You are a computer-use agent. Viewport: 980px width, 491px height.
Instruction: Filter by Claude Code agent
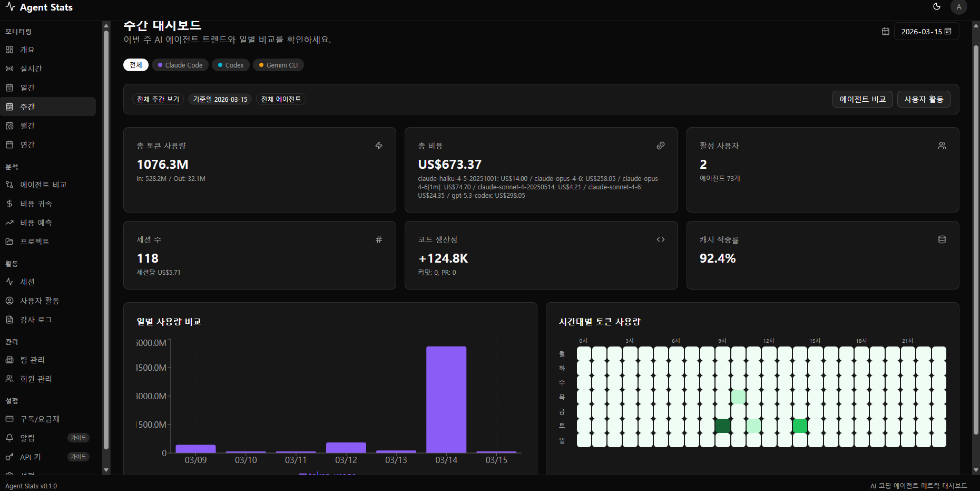[180, 65]
